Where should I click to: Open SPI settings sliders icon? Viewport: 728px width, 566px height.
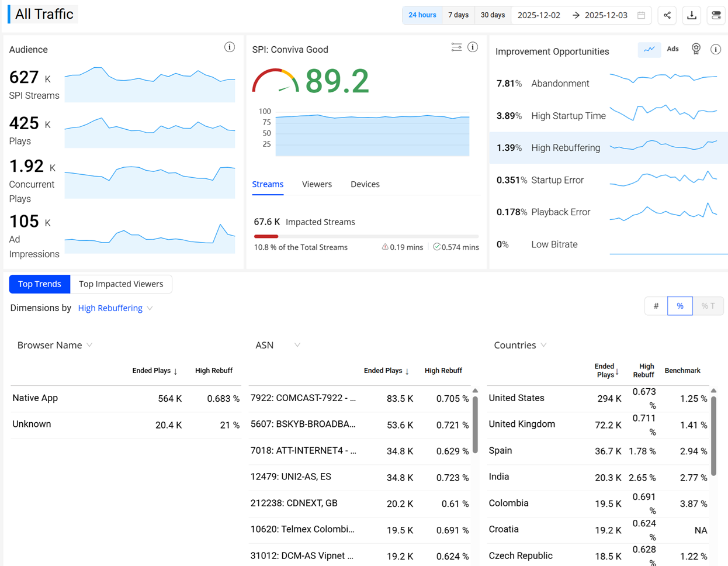point(456,47)
